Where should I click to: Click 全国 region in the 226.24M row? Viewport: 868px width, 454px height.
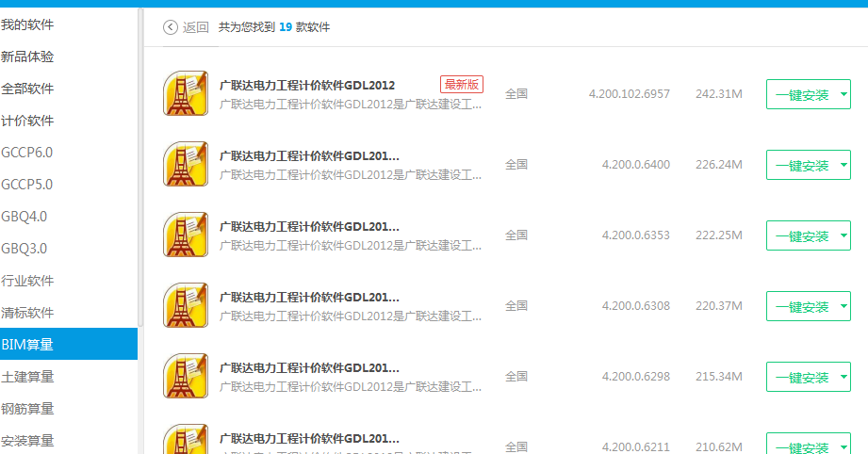[516, 165]
